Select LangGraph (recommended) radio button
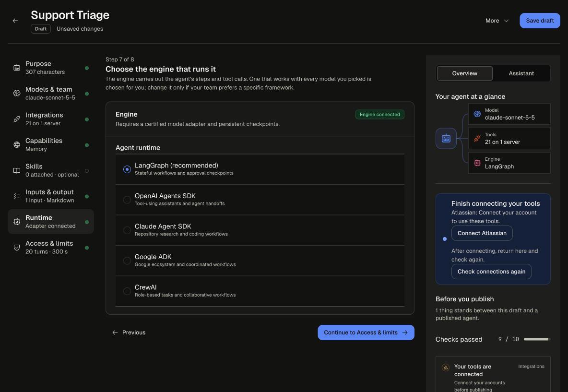Image resolution: width=568 pixels, height=392 pixels. coord(127,169)
